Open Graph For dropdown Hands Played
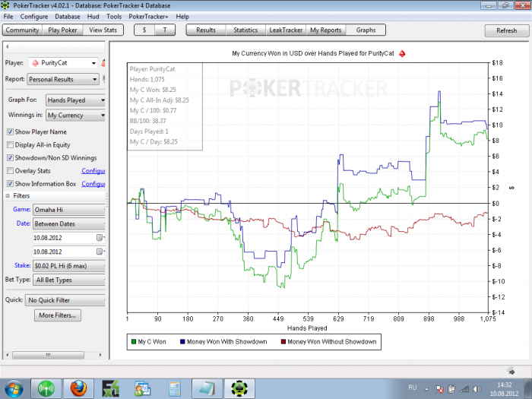532x399 pixels. pos(75,100)
